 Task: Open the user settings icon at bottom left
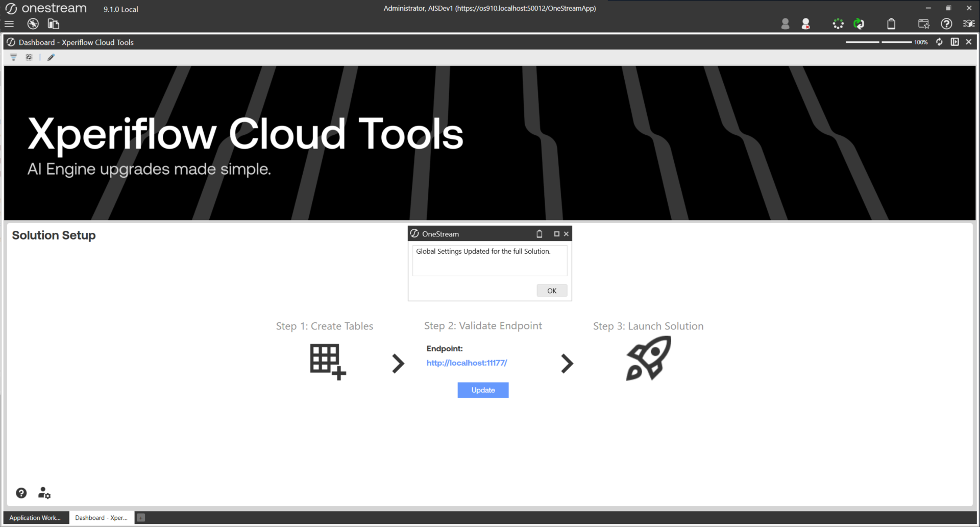tap(44, 493)
